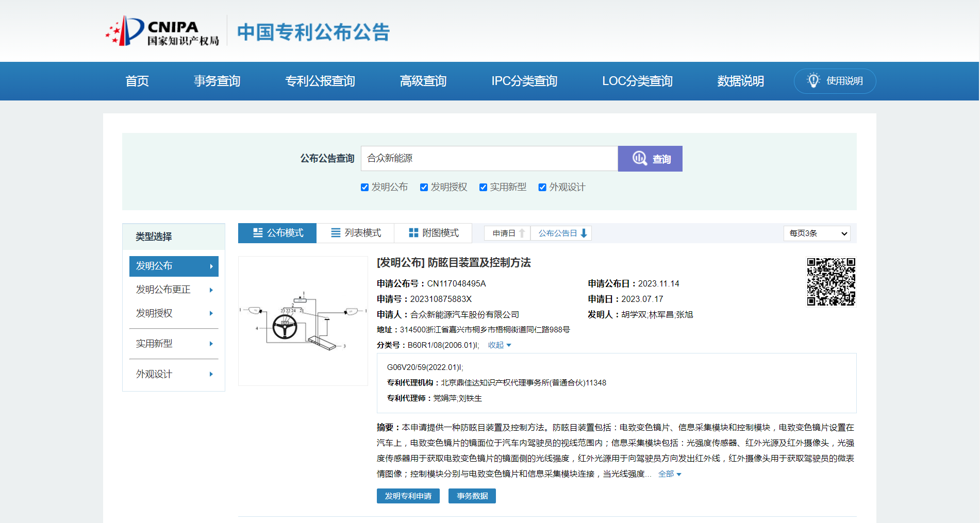Click classification G06V20/59(2022.01)I
The width and height of the screenshot is (980, 523).
[425, 367]
